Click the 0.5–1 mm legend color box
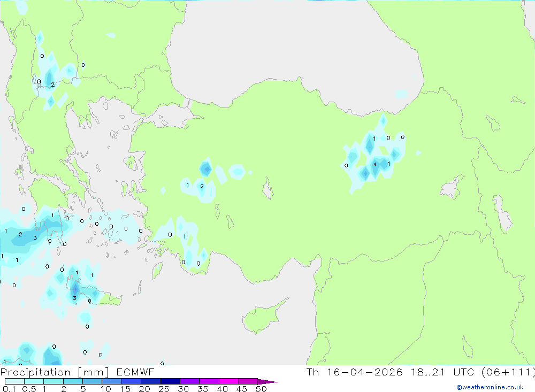The height and width of the screenshot is (392, 535). (x=34, y=381)
